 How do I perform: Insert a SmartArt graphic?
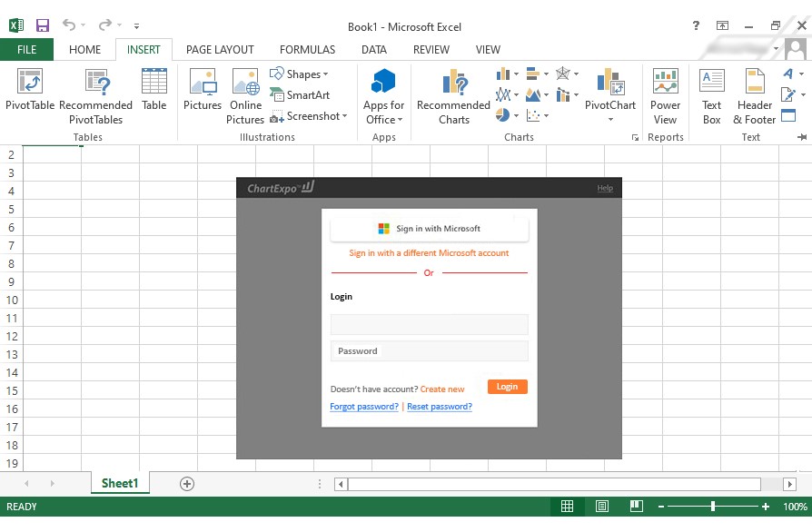(x=300, y=94)
